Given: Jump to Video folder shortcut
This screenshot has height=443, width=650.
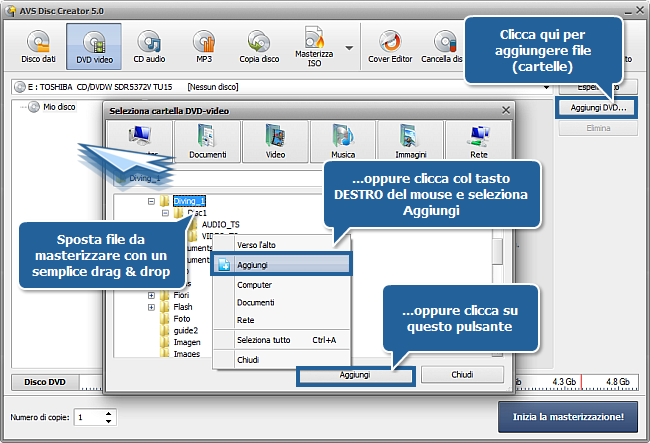Looking at the screenshot, I should pyautogui.click(x=274, y=142).
